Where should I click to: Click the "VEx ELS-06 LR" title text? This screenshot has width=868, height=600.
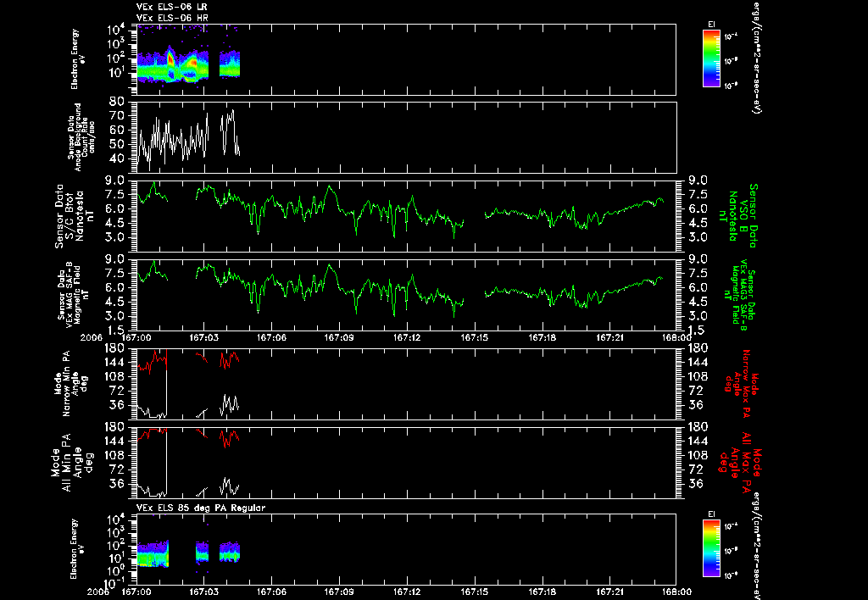(171, 7)
